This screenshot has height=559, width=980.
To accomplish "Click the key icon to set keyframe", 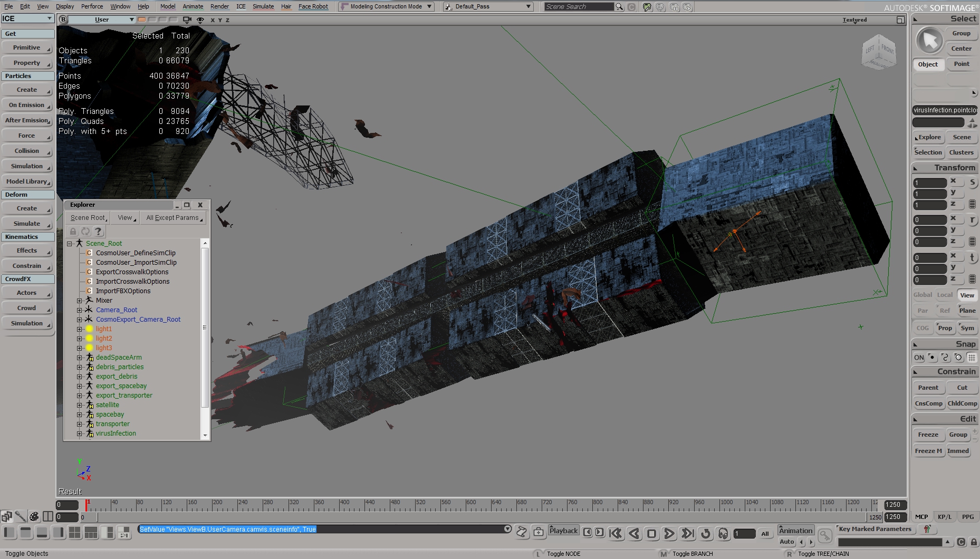I will (824, 536).
